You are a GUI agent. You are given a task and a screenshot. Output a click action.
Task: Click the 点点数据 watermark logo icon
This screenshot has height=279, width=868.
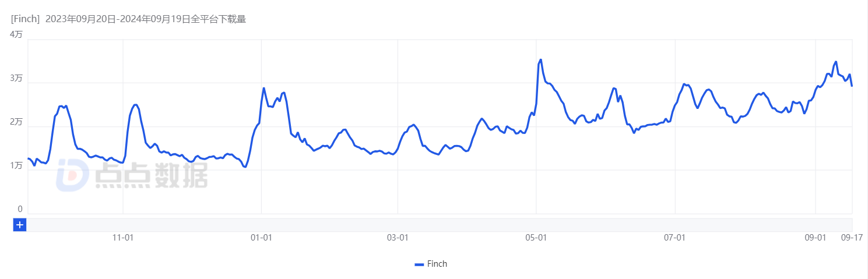pyautogui.click(x=72, y=176)
